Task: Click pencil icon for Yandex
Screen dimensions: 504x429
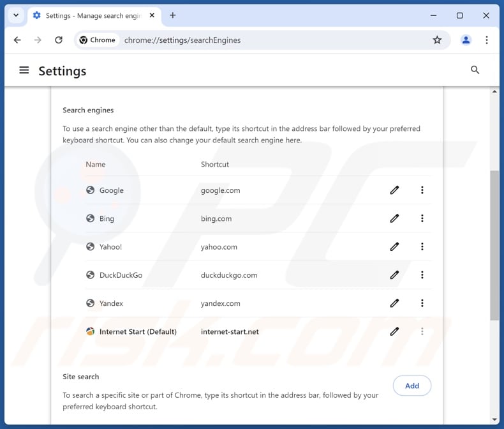Action: click(394, 303)
